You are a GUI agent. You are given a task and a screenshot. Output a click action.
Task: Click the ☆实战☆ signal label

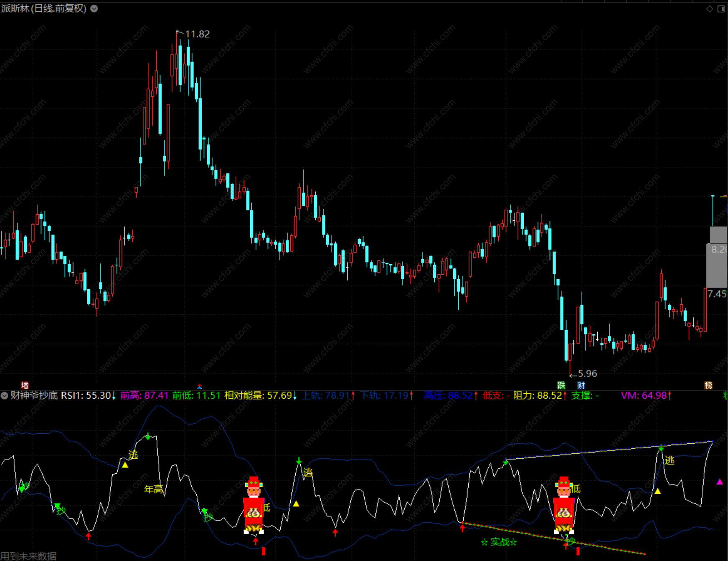point(499,542)
